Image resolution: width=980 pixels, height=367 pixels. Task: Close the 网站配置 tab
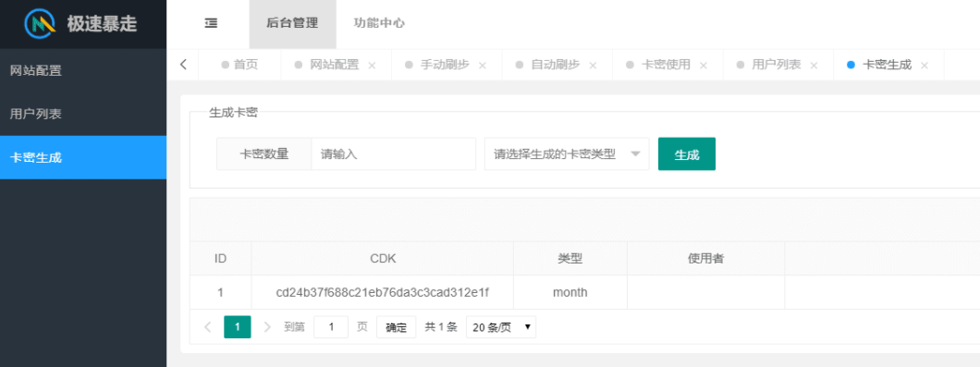coord(372,65)
